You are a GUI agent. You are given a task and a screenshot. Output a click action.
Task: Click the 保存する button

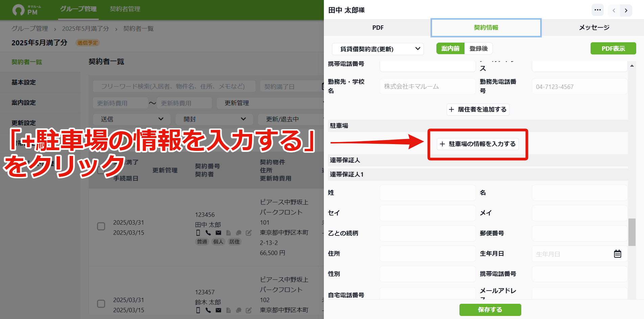click(490, 310)
